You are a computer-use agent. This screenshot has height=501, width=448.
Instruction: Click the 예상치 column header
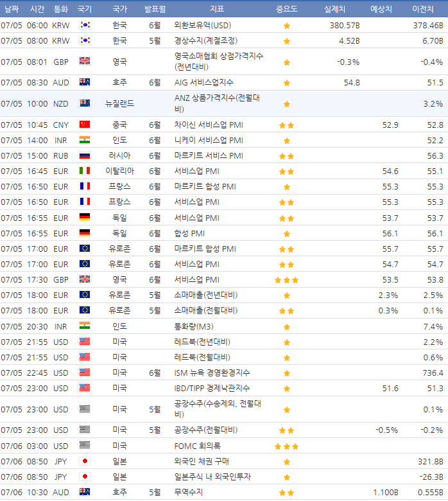[x=381, y=9]
